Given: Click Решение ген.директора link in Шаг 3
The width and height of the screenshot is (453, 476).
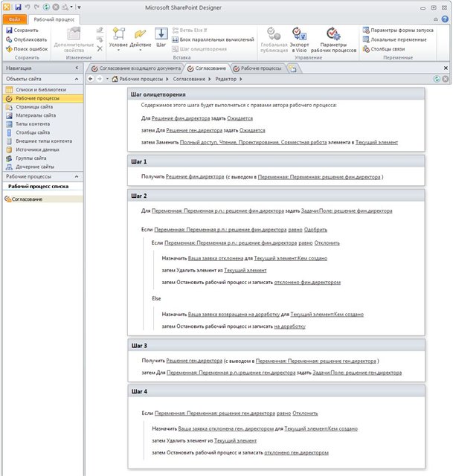Looking at the screenshot, I should click(x=194, y=361).
